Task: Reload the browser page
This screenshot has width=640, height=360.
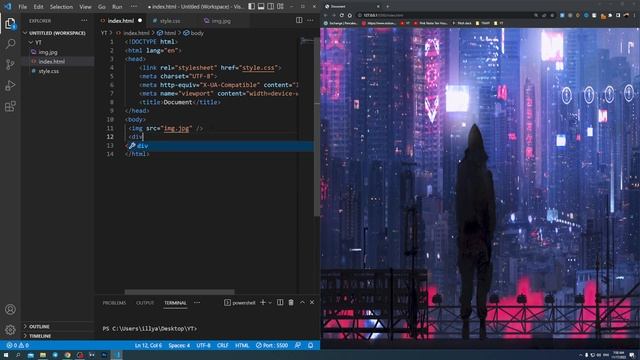Action: pyautogui.click(x=342, y=15)
